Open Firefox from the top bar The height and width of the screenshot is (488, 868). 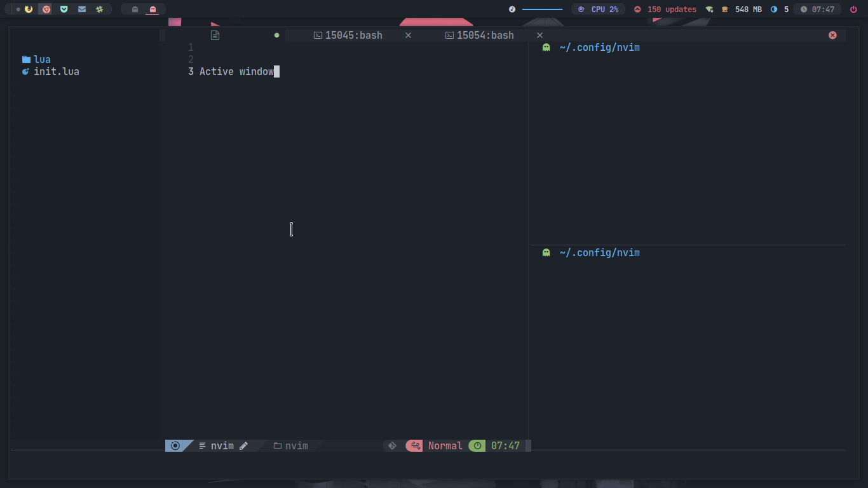(27, 9)
